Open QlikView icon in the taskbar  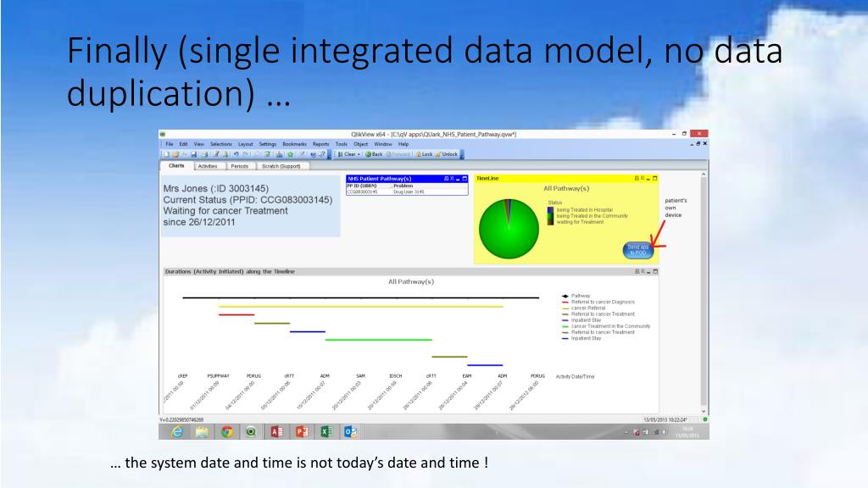[251, 431]
